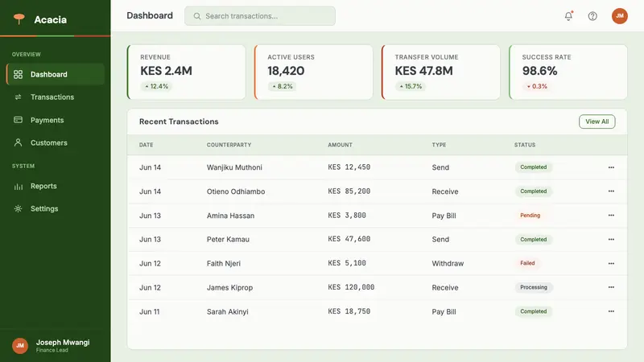Click the 15.7% transfer volume badge

[x=411, y=86]
